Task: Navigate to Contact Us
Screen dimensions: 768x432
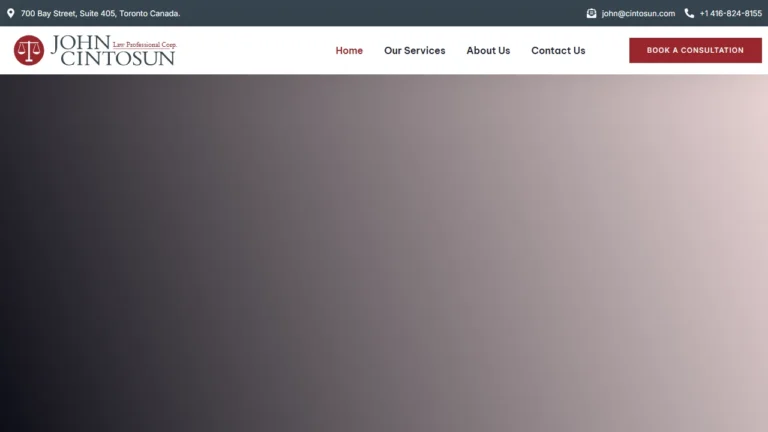Action: pyautogui.click(x=558, y=50)
